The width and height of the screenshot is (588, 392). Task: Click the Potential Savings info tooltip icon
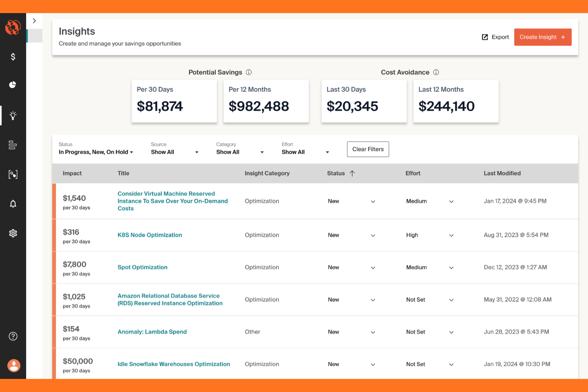pos(249,72)
